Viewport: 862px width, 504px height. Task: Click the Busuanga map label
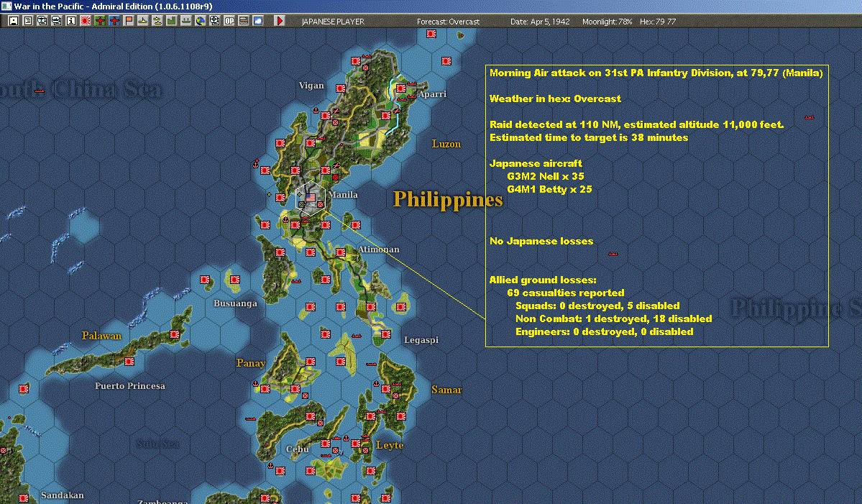(235, 303)
